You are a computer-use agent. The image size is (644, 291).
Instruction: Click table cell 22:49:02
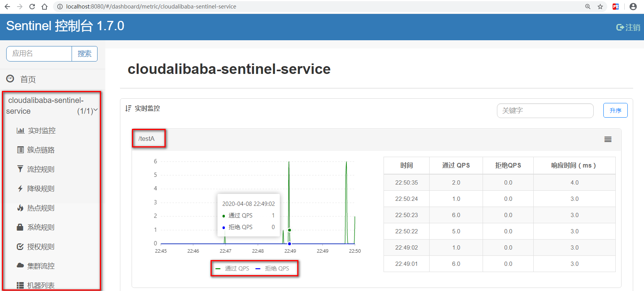pyautogui.click(x=406, y=248)
